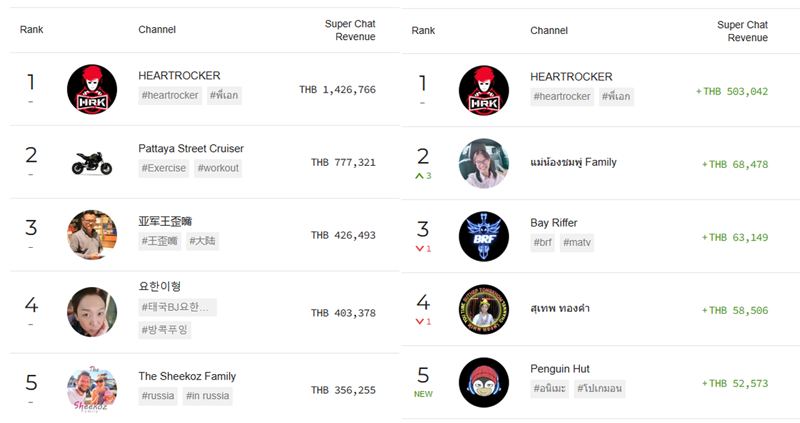Open The Sheekoz Family channel link
Image resolution: width=800 pixels, height=423 pixels.
coord(187,377)
